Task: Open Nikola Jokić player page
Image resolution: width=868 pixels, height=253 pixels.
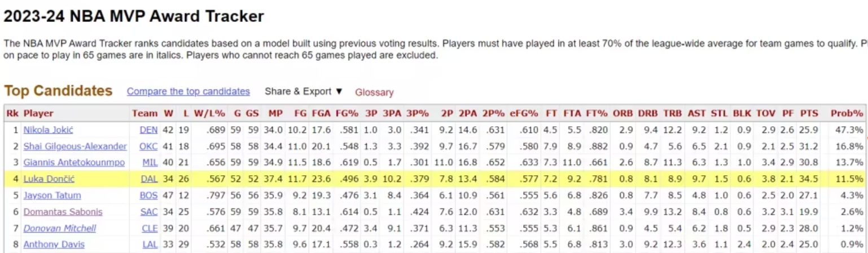Action: [x=49, y=130]
